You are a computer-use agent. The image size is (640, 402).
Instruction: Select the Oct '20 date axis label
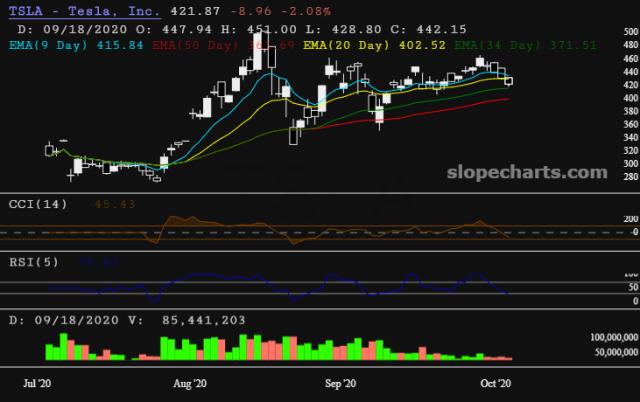[496, 383]
